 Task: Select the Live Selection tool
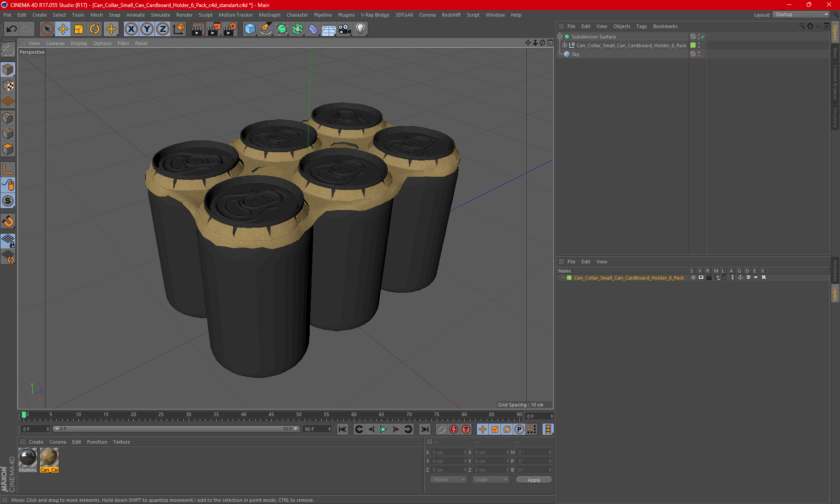coord(47,29)
